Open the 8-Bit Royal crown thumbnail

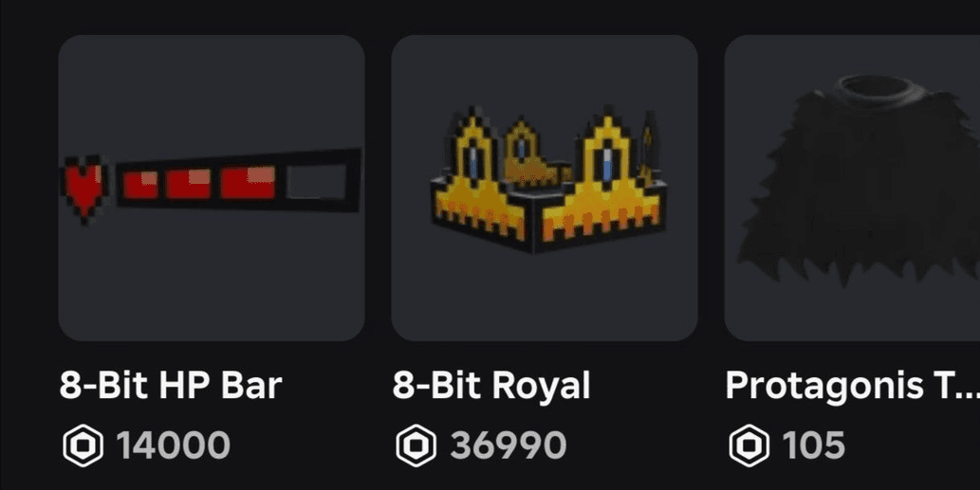tap(545, 188)
